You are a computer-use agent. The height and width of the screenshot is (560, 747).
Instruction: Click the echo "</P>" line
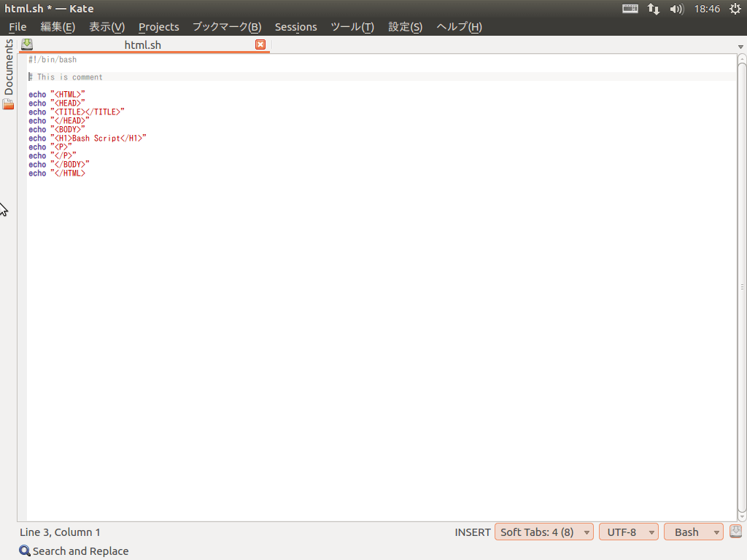53,156
